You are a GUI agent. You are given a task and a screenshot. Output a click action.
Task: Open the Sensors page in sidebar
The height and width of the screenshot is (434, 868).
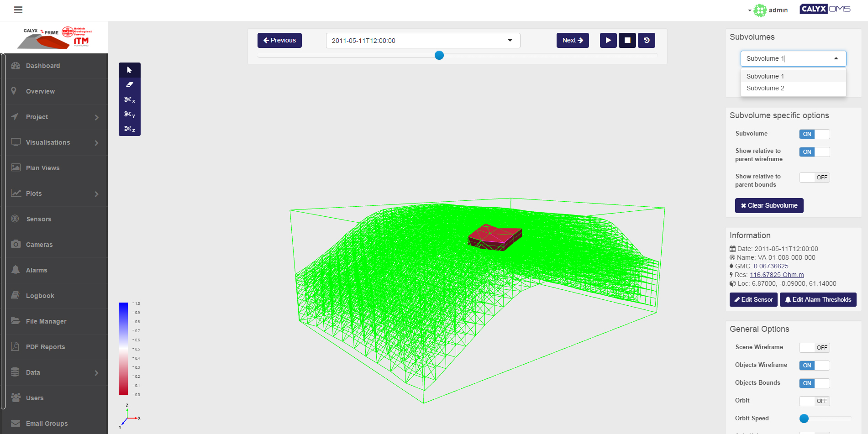39,219
